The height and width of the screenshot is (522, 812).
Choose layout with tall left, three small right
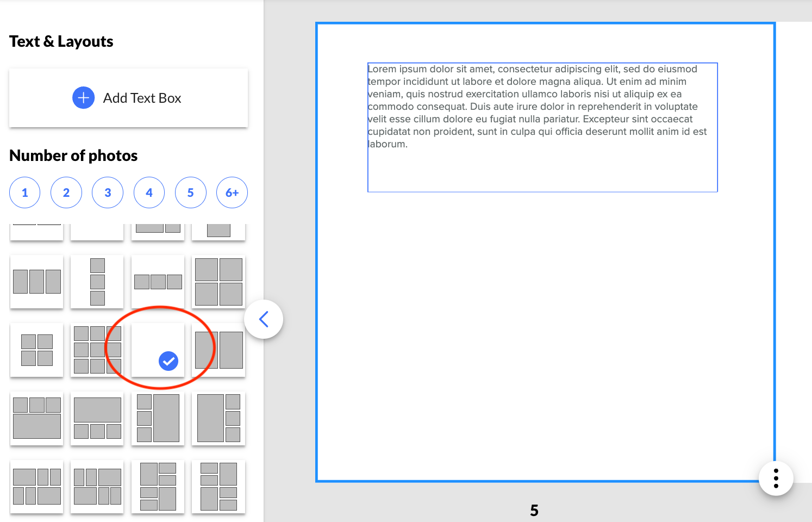pyautogui.click(x=218, y=418)
